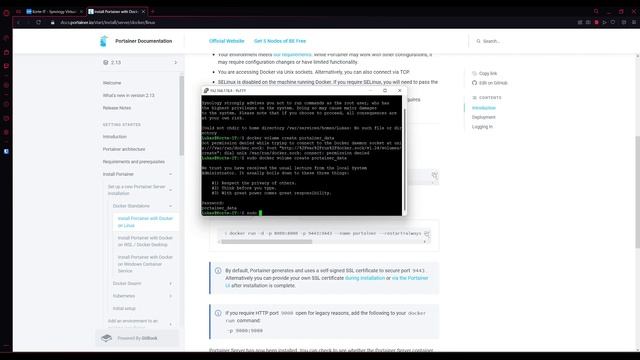640x360 pixels.
Task: Click the Portainer Documentation title
Action: tap(143, 41)
